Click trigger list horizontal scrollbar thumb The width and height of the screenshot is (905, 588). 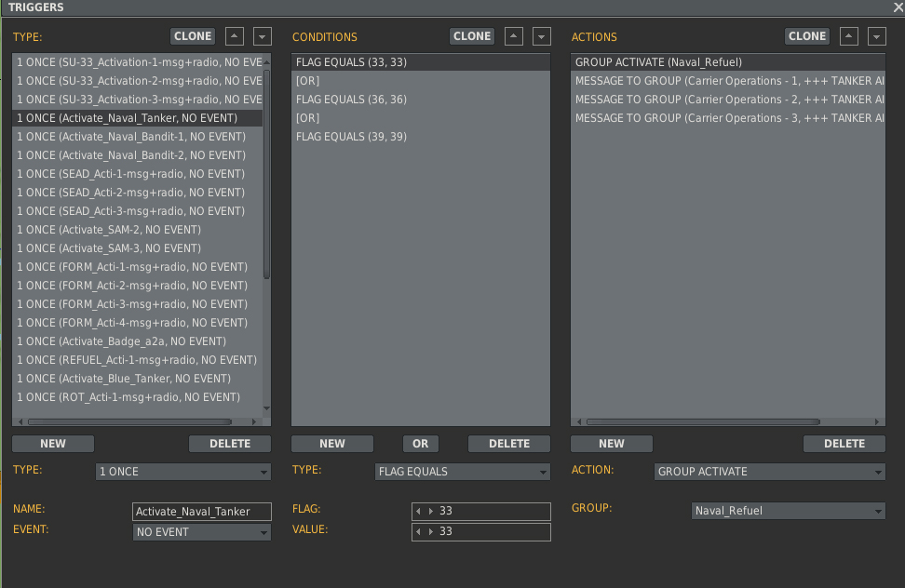tap(129, 422)
